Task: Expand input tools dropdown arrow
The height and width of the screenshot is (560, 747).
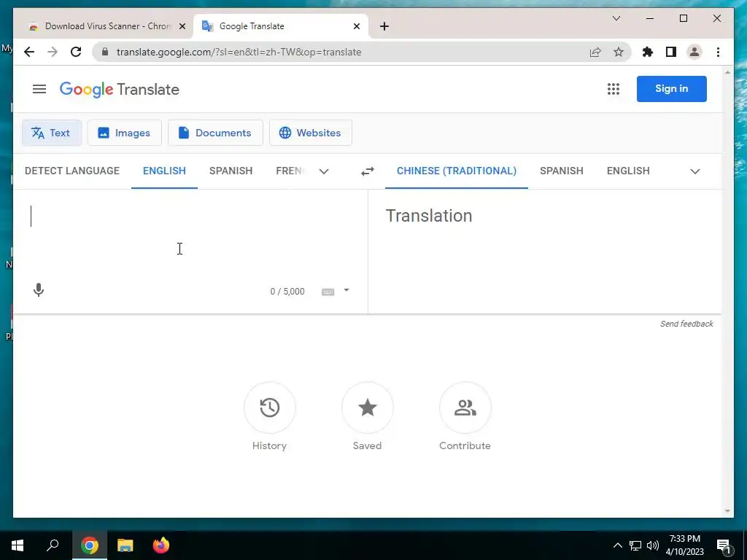Action: [x=347, y=290]
